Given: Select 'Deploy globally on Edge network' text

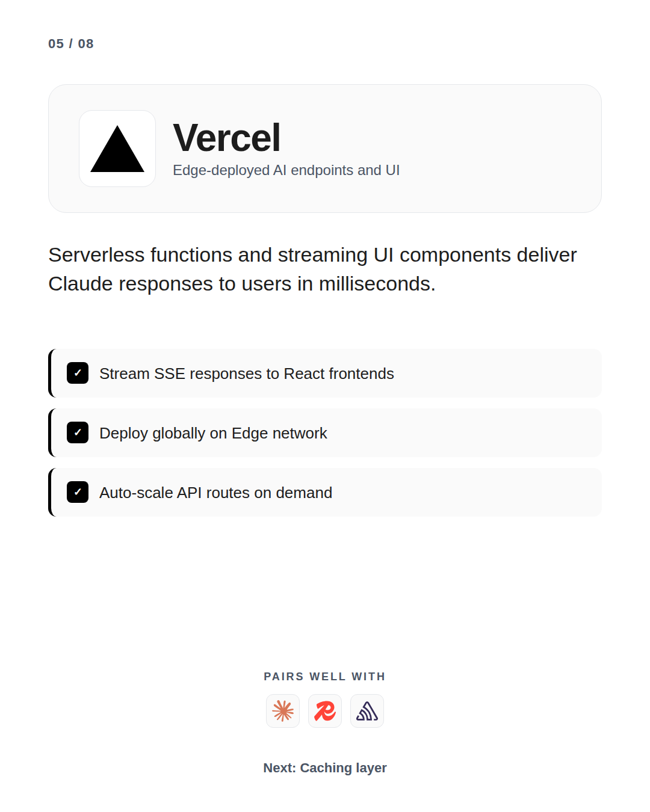Looking at the screenshot, I should pos(213,433).
